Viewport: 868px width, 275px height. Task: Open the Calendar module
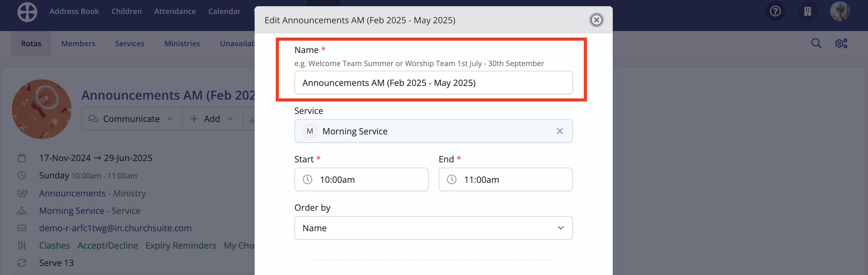224,11
